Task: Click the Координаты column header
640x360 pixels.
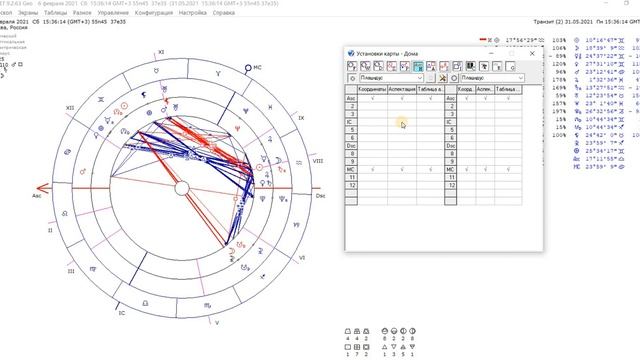Action: pyautogui.click(x=372, y=89)
